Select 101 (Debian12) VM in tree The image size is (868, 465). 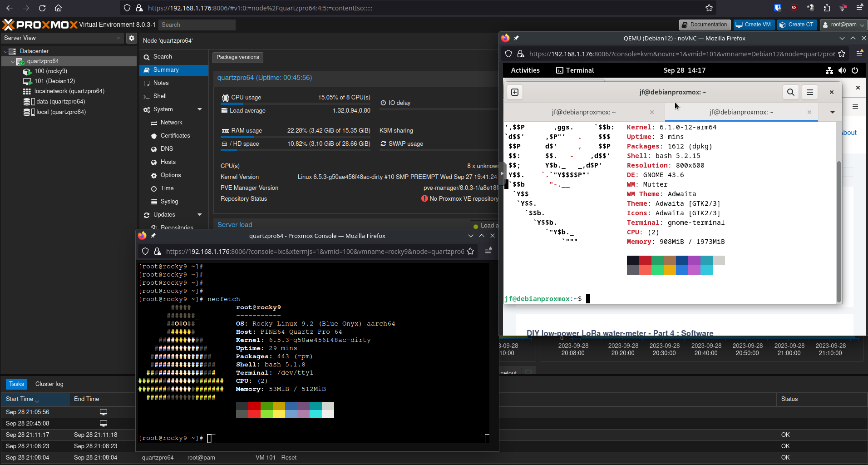pos(54,81)
